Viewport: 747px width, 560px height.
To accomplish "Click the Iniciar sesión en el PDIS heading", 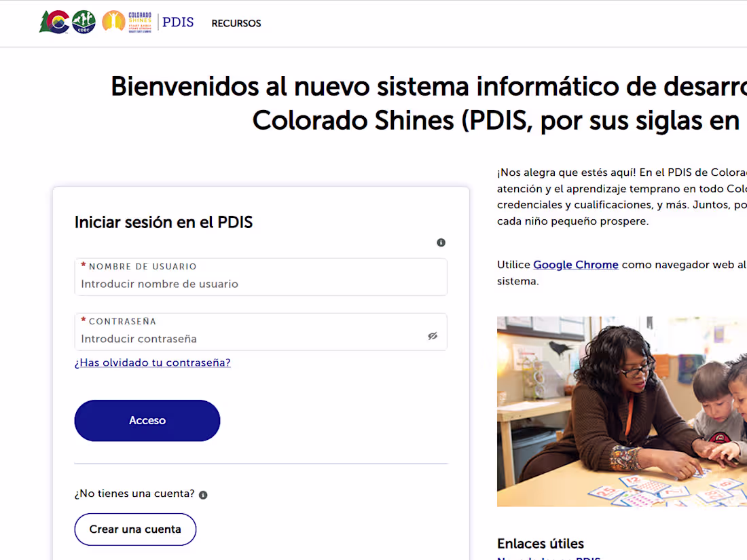I will (x=164, y=223).
